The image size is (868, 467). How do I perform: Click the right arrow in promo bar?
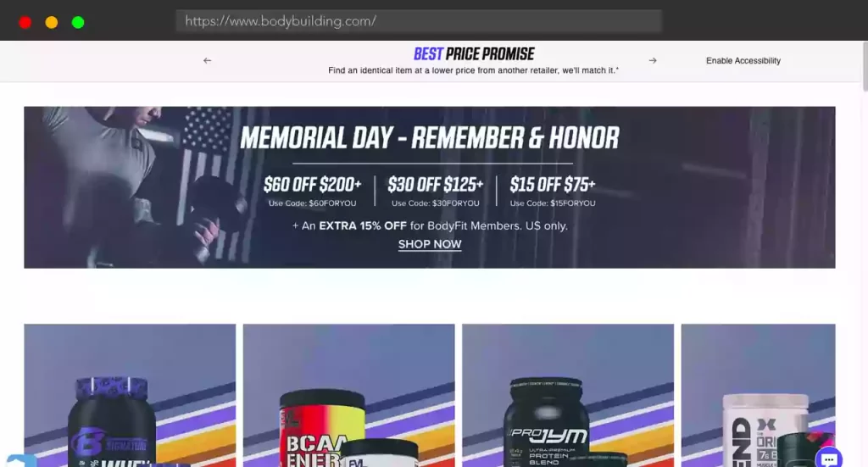click(653, 60)
